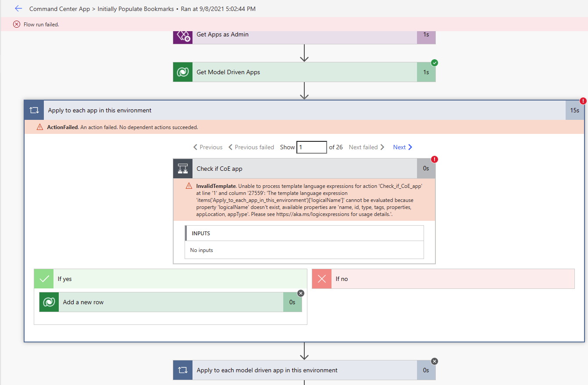Select the Check if CoE app condition icon
Screen dimensions: 588x385
182,168
